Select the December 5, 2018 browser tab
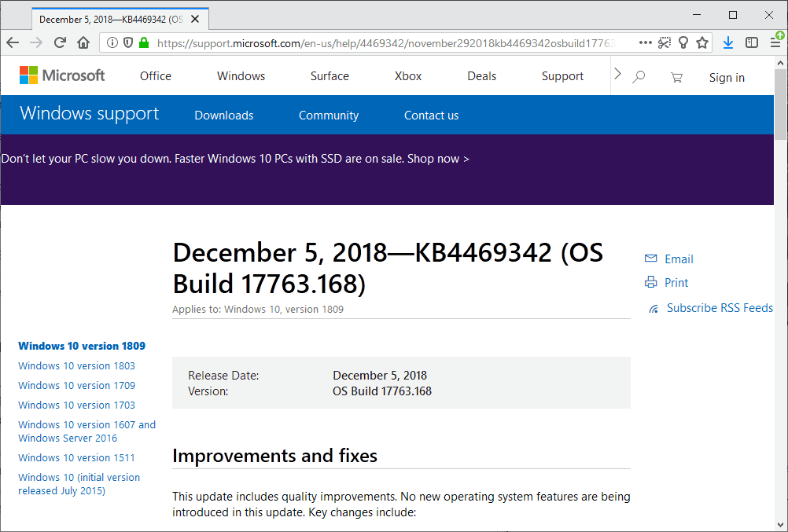Viewport: 788px width, 532px height. (120, 19)
